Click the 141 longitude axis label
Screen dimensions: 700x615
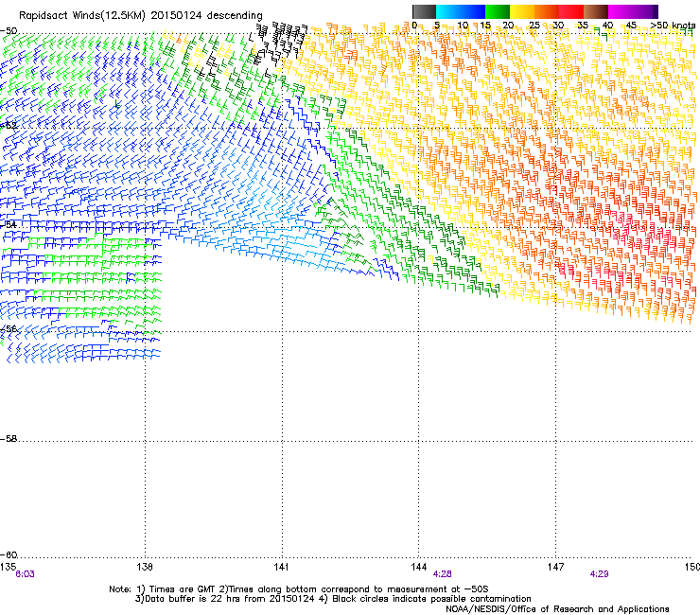coord(281,567)
